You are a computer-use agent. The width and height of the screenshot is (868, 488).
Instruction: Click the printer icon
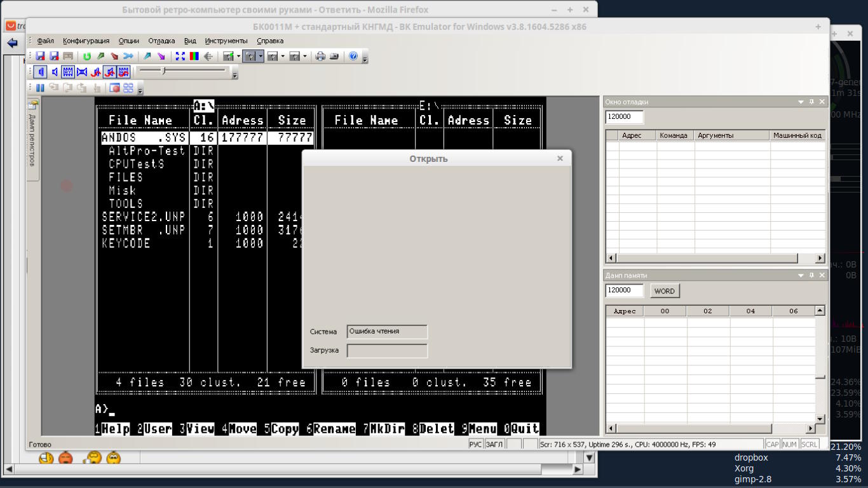(320, 57)
